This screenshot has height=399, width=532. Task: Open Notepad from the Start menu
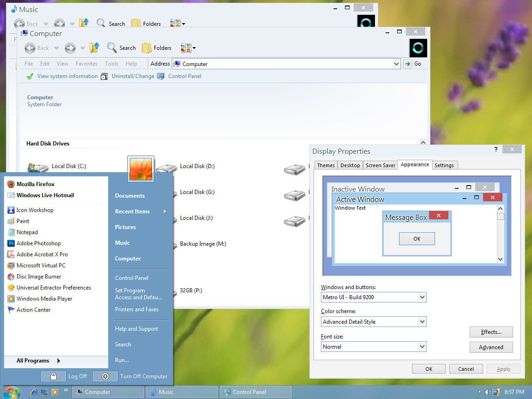30,232
